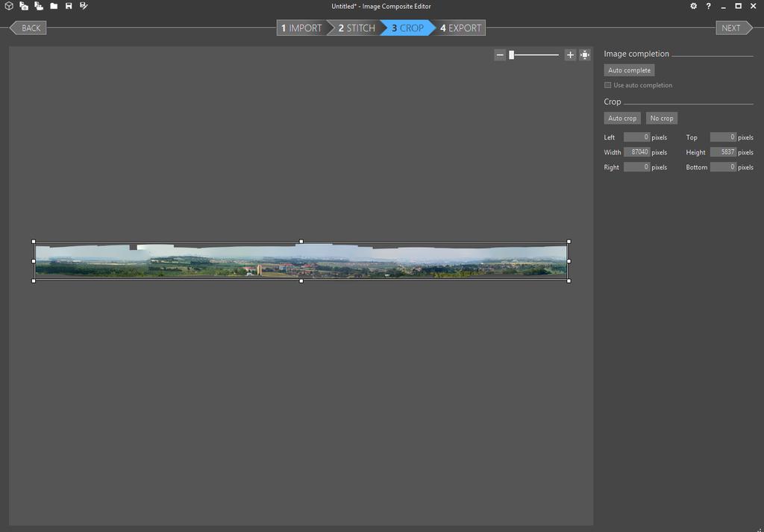Click the right-middle crop handle
This screenshot has height=532, width=764.
(569, 261)
